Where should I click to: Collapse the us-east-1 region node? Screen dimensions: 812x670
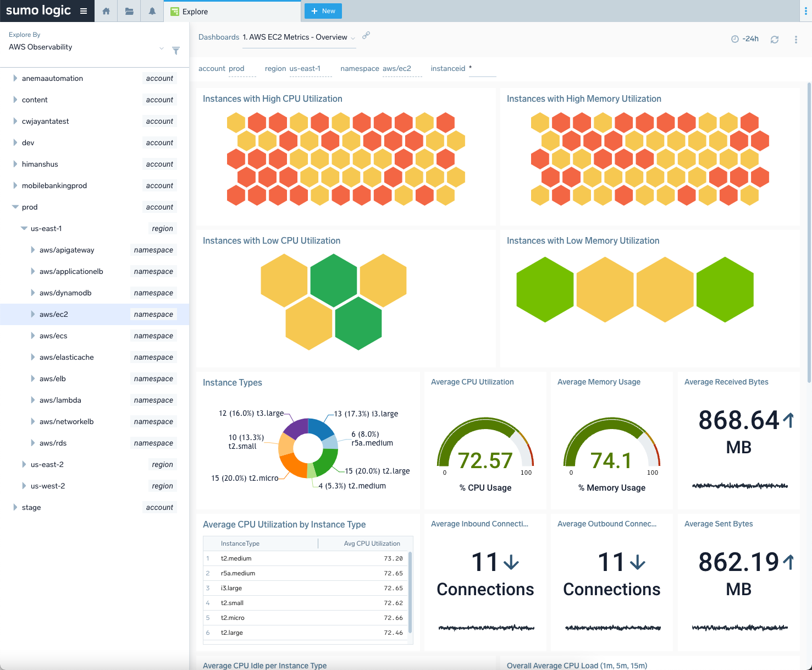(x=24, y=228)
